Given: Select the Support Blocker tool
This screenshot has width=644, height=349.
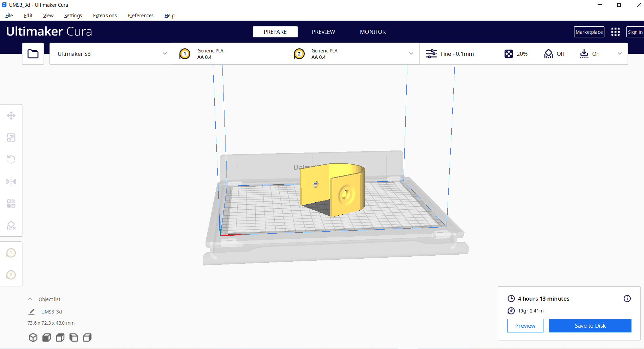Looking at the screenshot, I should [x=11, y=225].
